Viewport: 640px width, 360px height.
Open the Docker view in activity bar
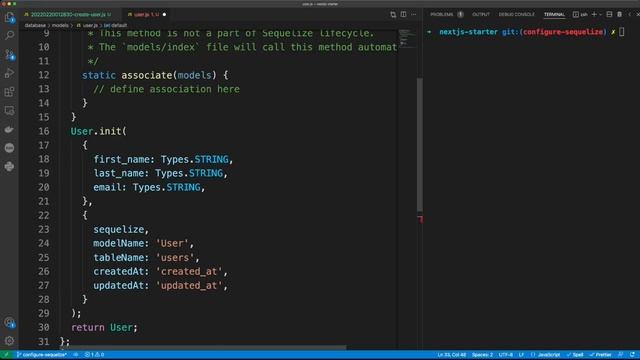click(x=9, y=129)
